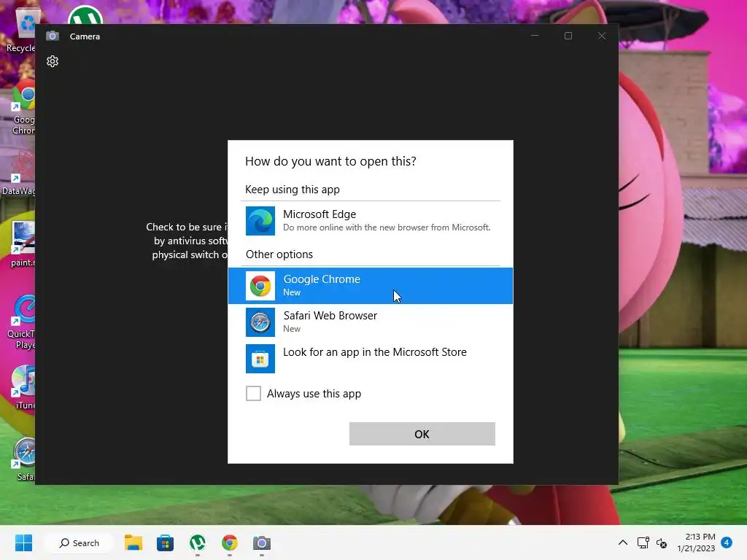Expand hidden system tray icons chevron

coord(623,542)
